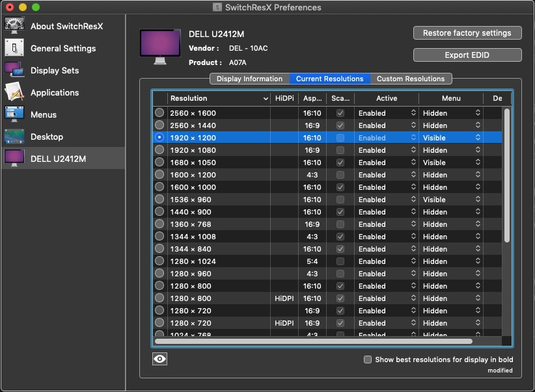
Task: Choose the Applications pencil icon
Action: [x=14, y=92]
